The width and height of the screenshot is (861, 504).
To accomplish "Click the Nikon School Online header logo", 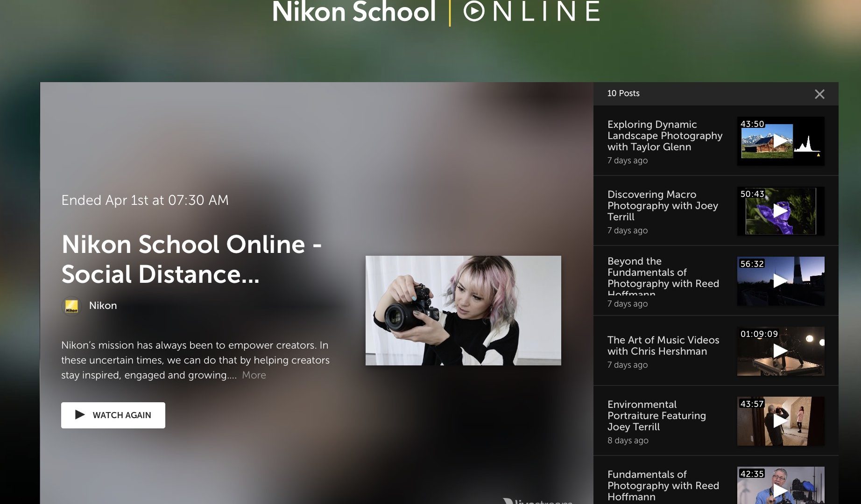I will [x=435, y=12].
